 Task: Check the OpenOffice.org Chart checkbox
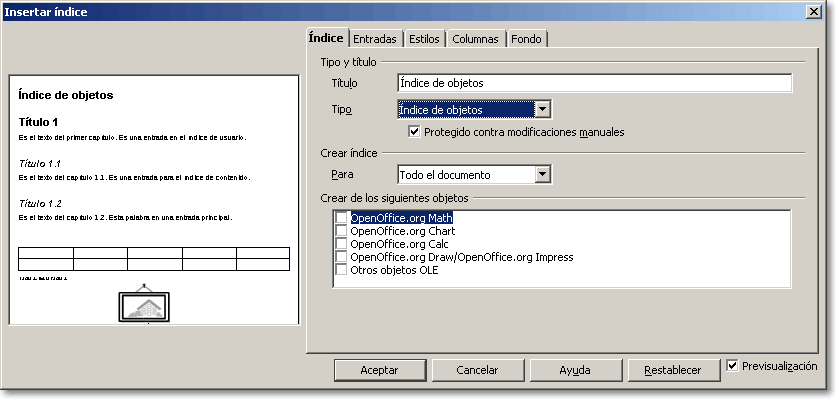pyautogui.click(x=341, y=231)
